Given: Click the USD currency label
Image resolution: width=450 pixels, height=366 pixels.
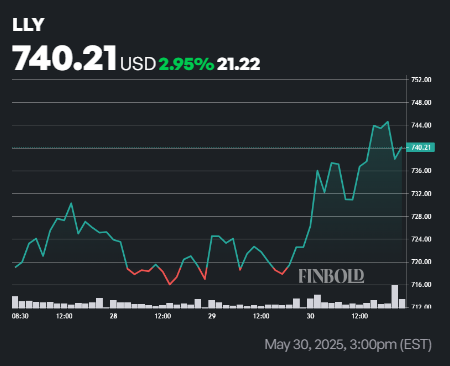Looking at the screenshot, I should point(138,64).
